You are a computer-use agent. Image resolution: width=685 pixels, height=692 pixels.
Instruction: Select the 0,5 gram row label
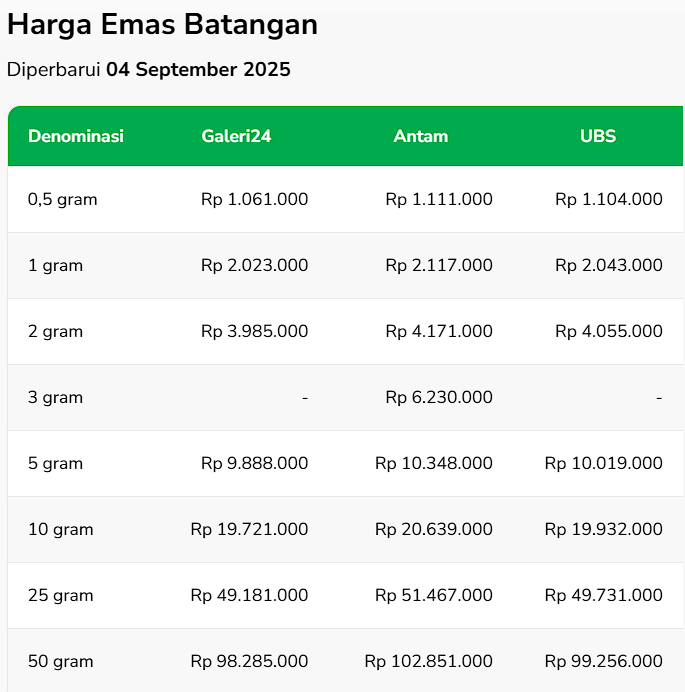pos(63,199)
